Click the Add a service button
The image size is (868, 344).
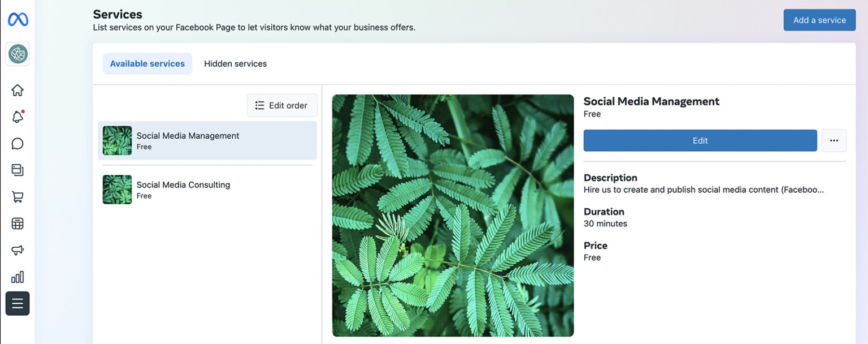click(819, 20)
